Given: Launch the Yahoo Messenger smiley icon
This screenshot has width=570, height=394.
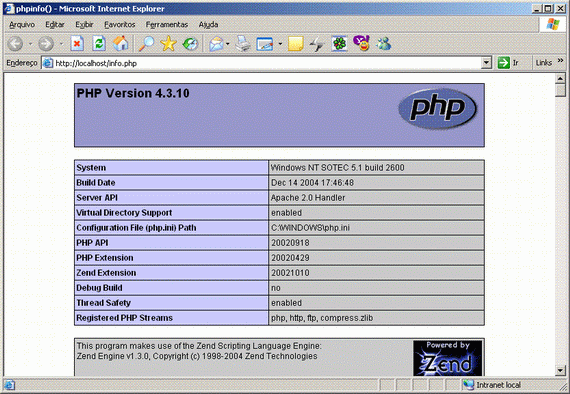Looking at the screenshot, I should click(361, 43).
